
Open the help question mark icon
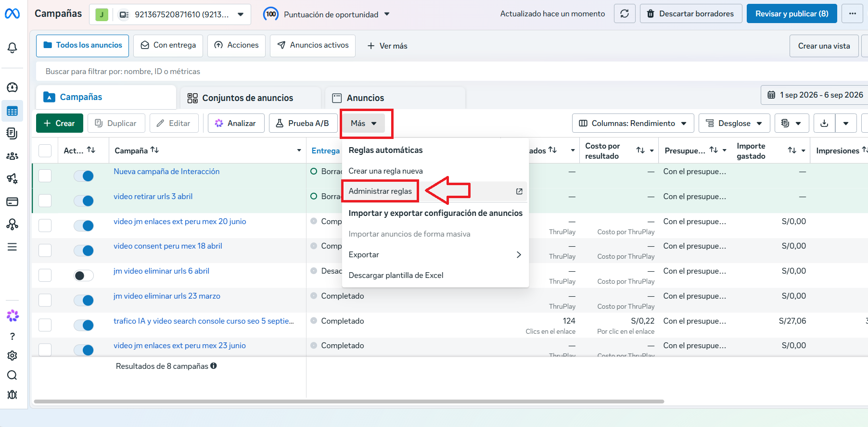pos(13,336)
